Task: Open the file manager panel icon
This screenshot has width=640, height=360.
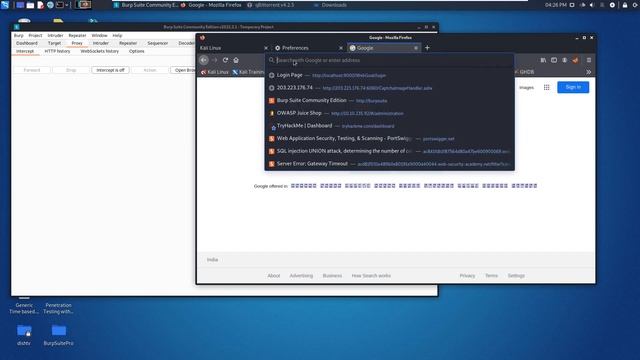Action: tap(30, 5)
